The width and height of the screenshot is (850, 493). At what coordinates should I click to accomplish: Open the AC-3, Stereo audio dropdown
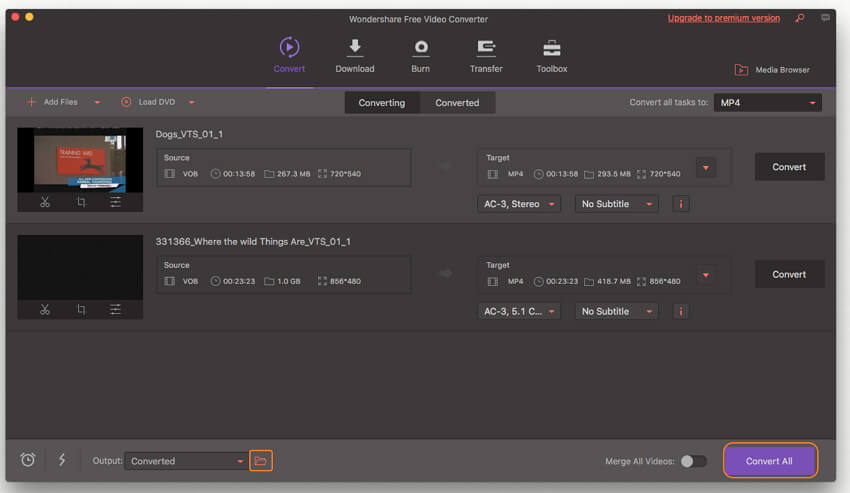(519, 204)
